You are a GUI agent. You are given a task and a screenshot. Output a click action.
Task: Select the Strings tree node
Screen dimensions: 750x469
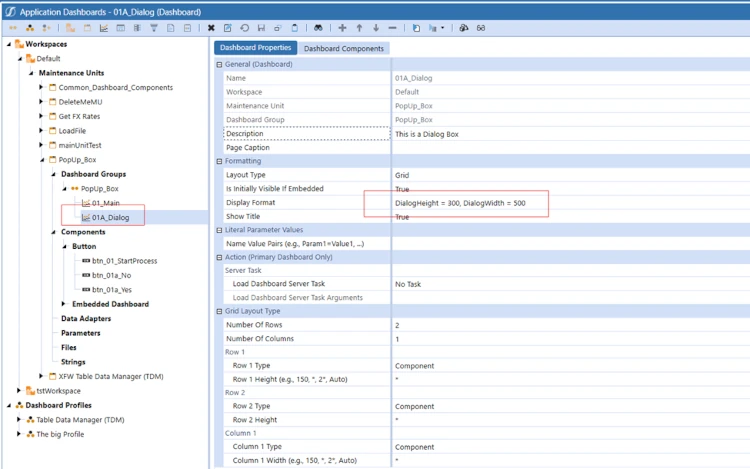coord(73,362)
